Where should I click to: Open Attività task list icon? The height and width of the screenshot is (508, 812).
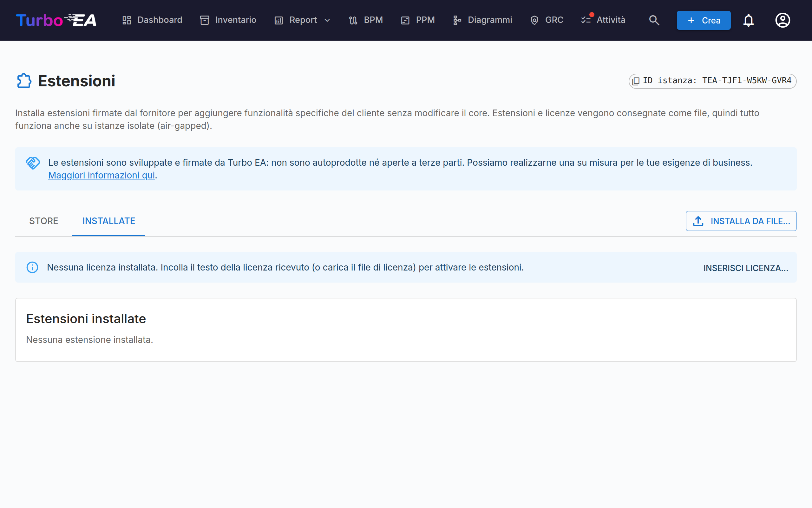click(x=586, y=21)
